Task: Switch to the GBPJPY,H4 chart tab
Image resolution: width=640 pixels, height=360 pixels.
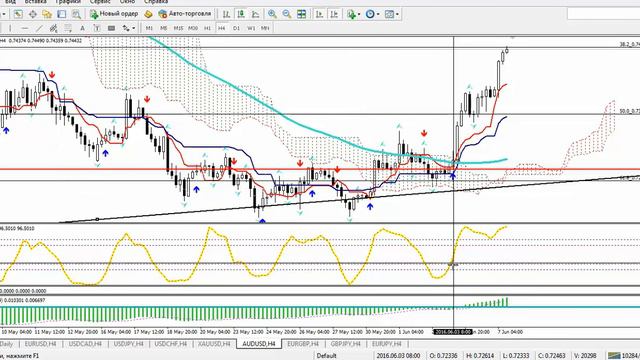Action: (346, 344)
